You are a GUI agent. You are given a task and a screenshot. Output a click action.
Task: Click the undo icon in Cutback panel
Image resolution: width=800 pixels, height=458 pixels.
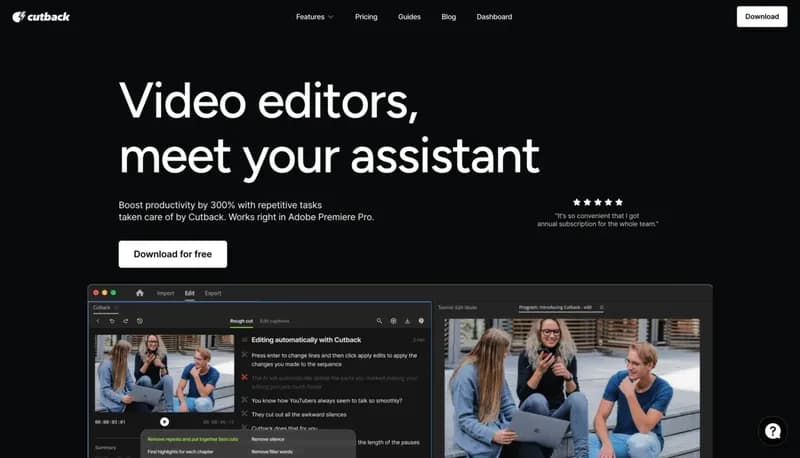(x=112, y=321)
